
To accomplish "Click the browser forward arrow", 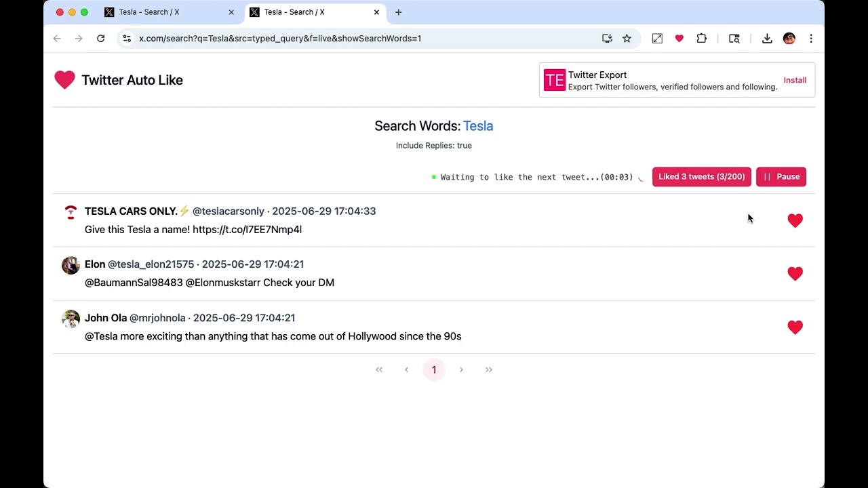I will coord(79,39).
